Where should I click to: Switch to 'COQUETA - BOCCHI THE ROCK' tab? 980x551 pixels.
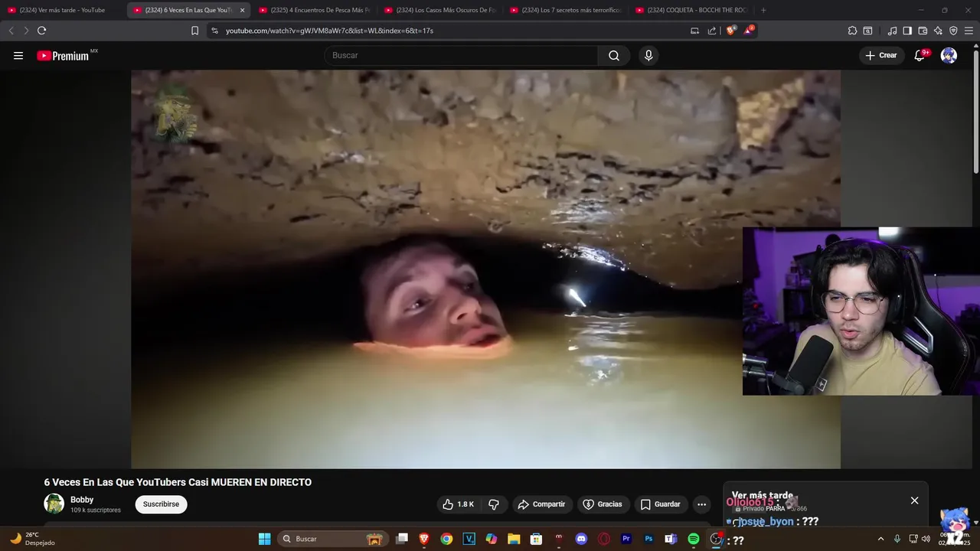click(691, 10)
